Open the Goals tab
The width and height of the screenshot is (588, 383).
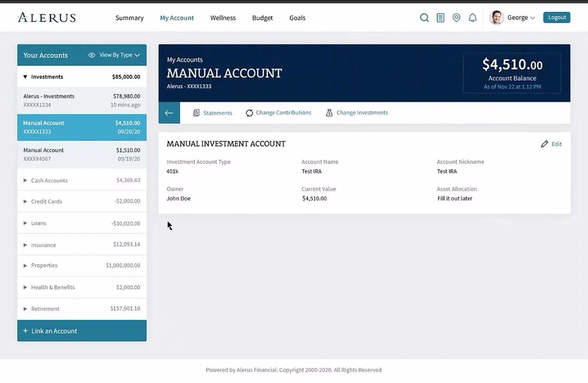[x=297, y=18]
